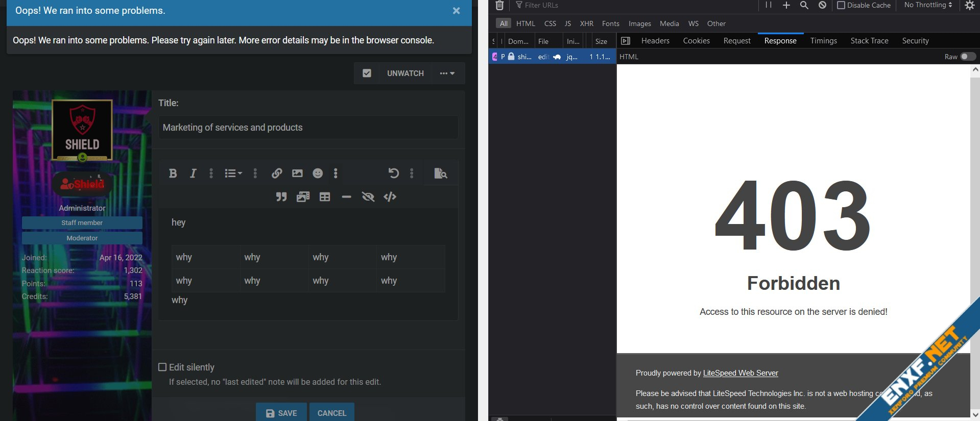Toggle bold formatting in the editor

point(173,174)
